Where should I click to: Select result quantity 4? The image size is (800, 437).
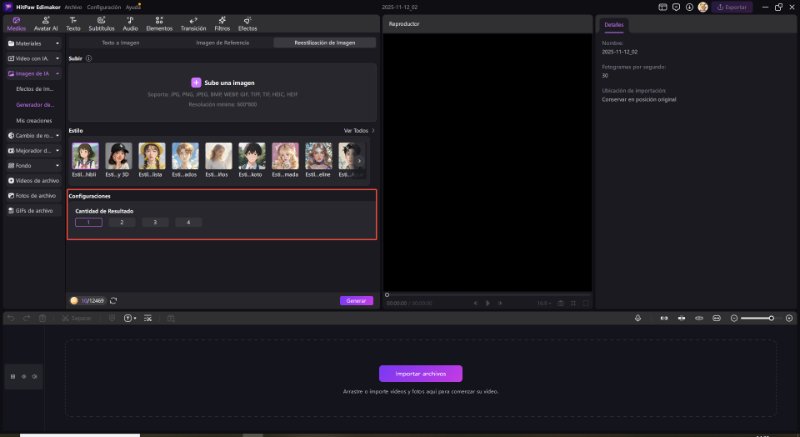coord(188,222)
